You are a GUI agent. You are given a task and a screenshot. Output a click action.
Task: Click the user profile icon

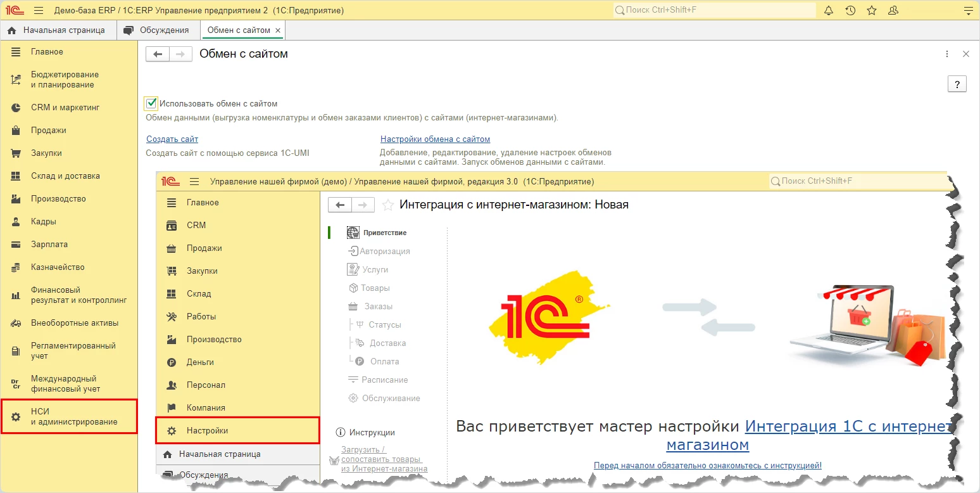pyautogui.click(x=893, y=11)
